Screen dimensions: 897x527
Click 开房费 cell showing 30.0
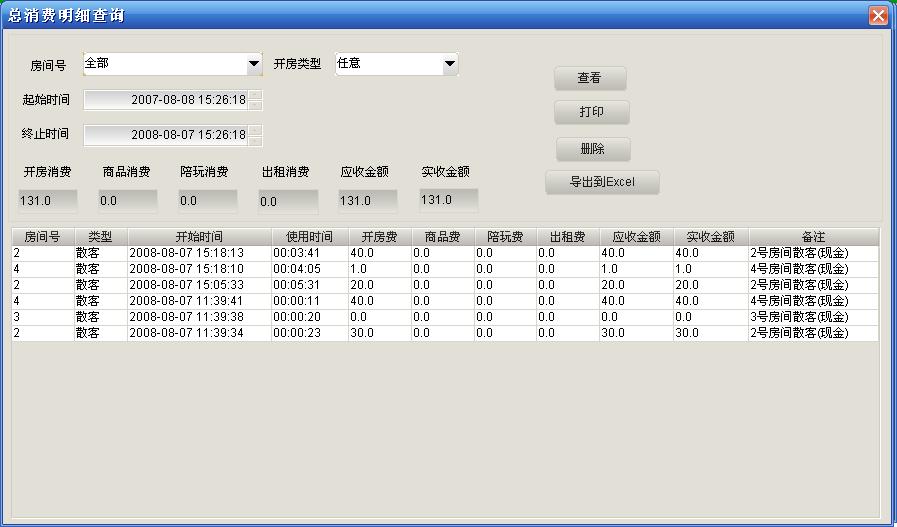pos(379,333)
